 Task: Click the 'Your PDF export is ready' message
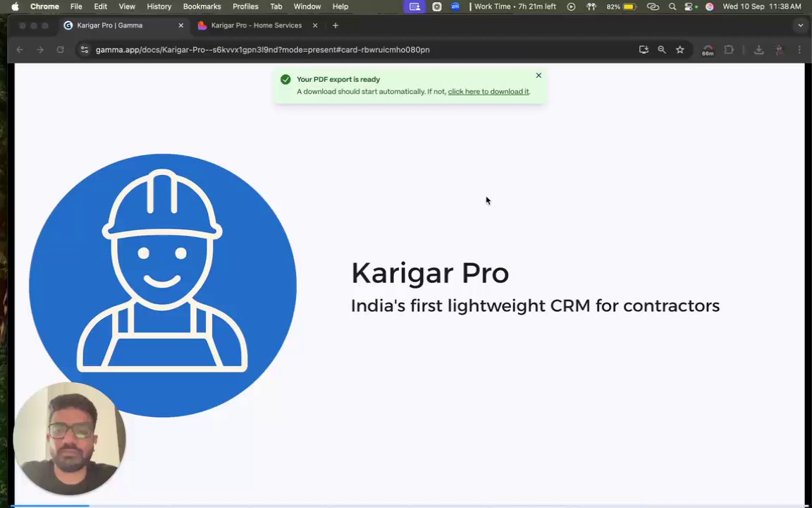[338, 79]
